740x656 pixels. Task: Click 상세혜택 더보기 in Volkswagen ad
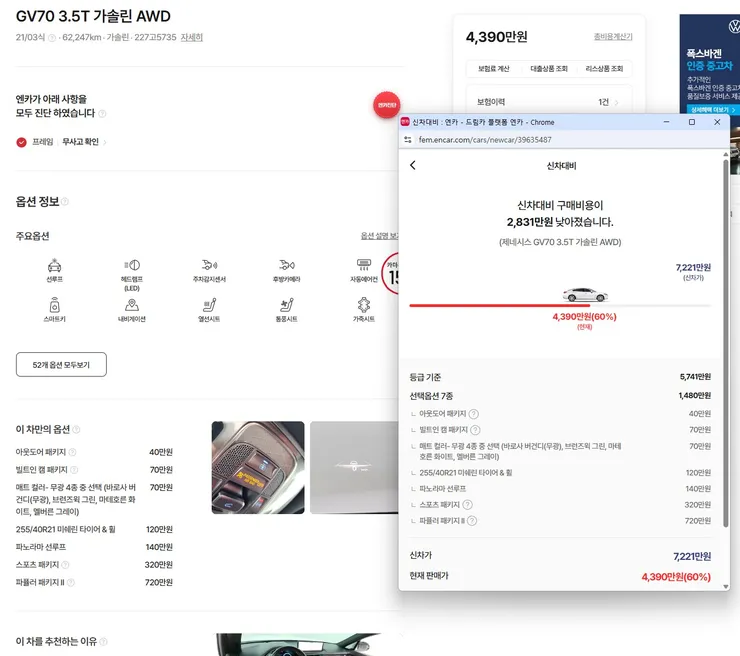tap(713, 109)
